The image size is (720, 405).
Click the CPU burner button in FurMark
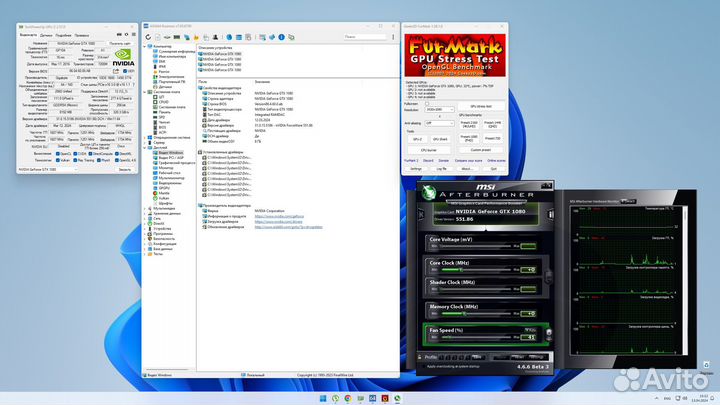[x=428, y=150]
